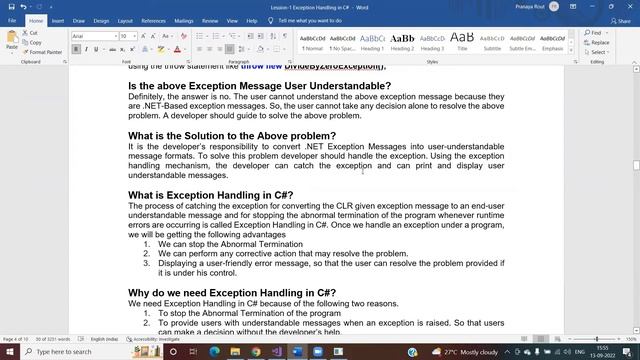Screen dimensions: 640x360
Task: Open Task View on the taskbar
Action: click(193, 351)
